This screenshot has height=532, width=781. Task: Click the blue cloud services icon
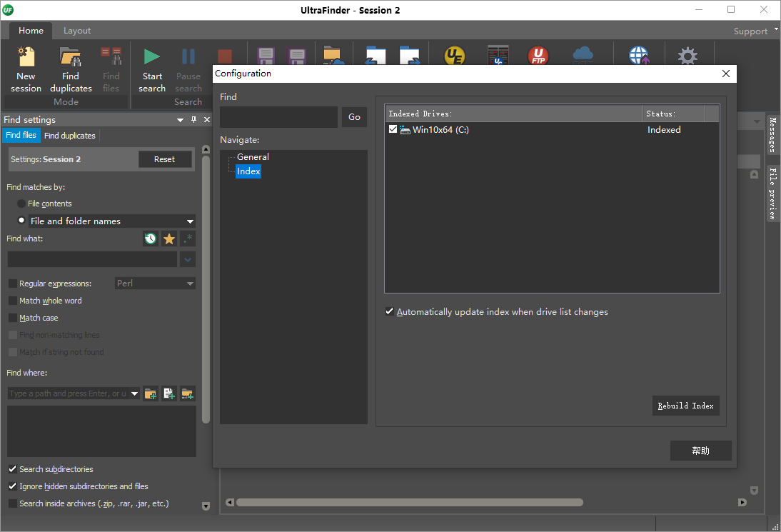583,55
